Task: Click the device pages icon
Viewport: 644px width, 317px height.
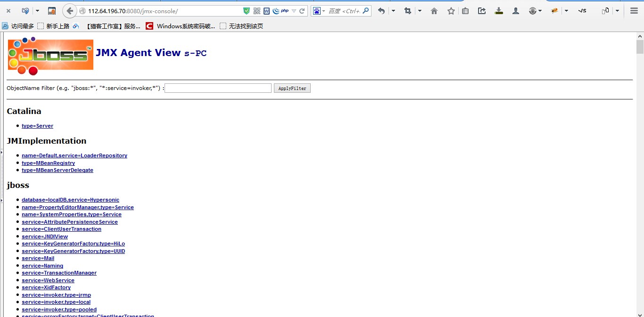Action: [605, 11]
